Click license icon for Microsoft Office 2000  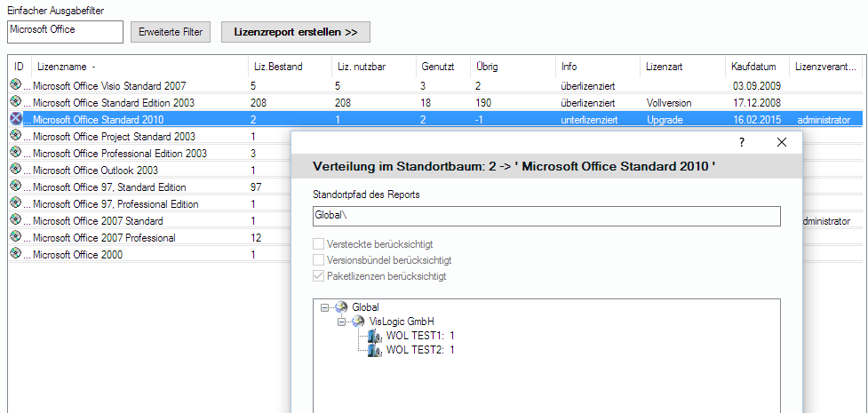pos(15,253)
